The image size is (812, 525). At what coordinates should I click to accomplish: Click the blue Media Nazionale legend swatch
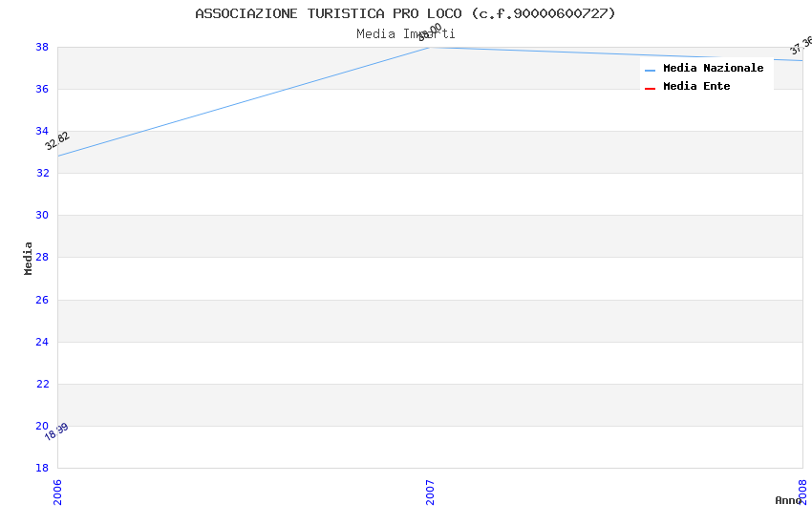coord(650,70)
